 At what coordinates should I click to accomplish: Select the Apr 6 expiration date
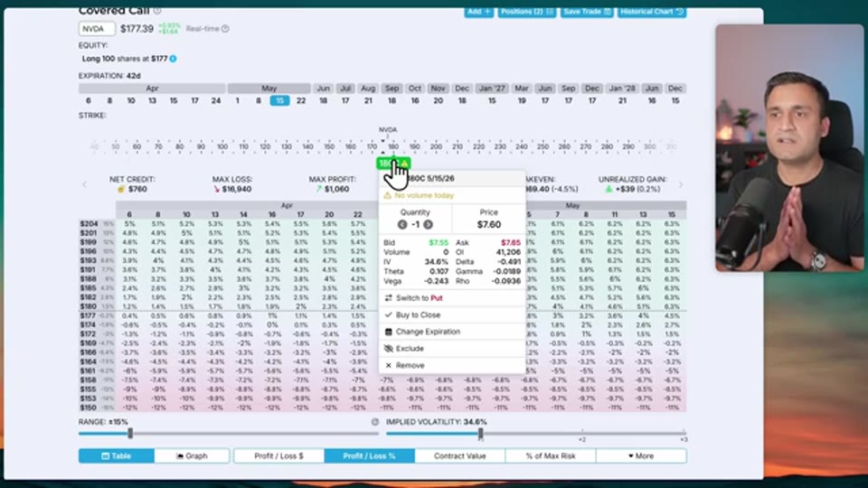point(89,100)
